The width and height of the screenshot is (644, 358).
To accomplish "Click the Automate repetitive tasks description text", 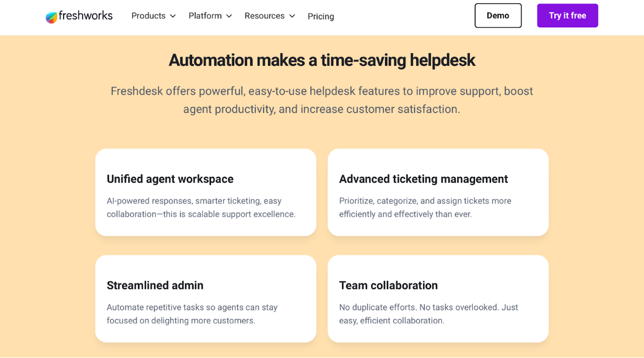I will pos(192,314).
